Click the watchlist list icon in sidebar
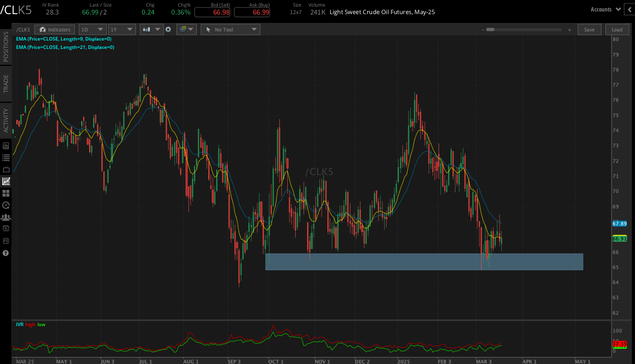The width and height of the screenshot is (635, 364). pos(6,157)
